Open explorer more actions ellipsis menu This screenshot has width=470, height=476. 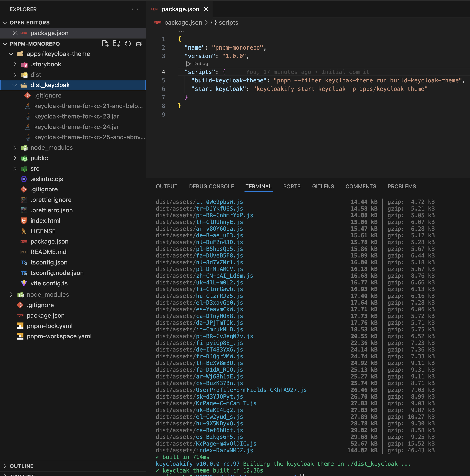pos(135,9)
